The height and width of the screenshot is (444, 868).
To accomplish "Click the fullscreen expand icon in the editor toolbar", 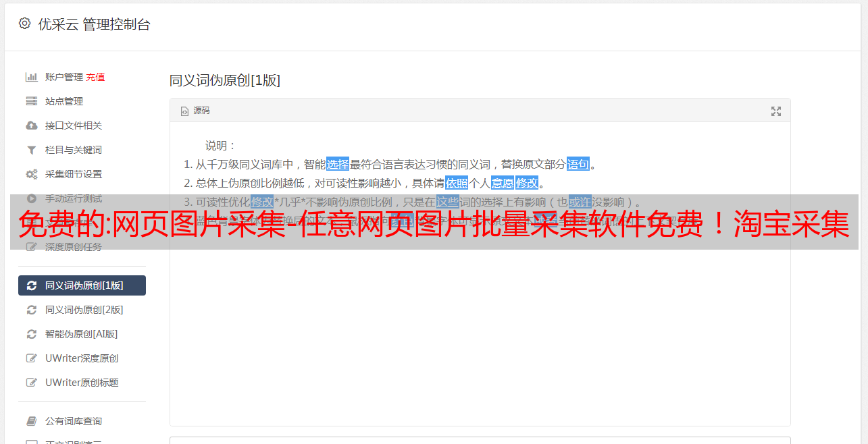I will point(776,111).
